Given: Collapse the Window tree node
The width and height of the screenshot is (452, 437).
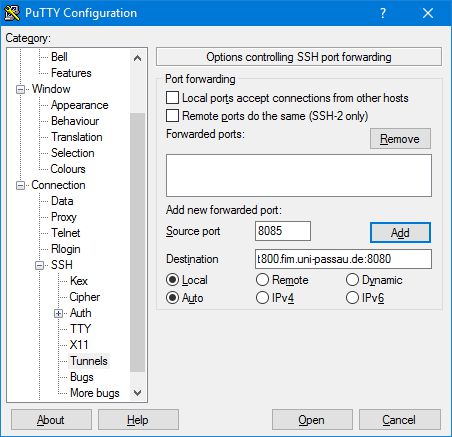Looking at the screenshot, I should (x=20, y=89).
